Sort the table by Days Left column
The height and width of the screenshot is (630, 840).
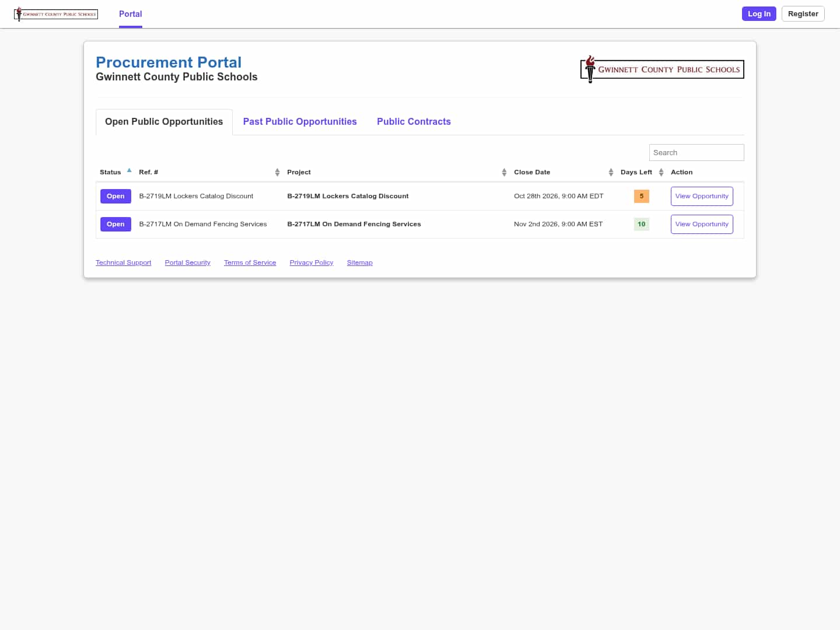[642, 172]
